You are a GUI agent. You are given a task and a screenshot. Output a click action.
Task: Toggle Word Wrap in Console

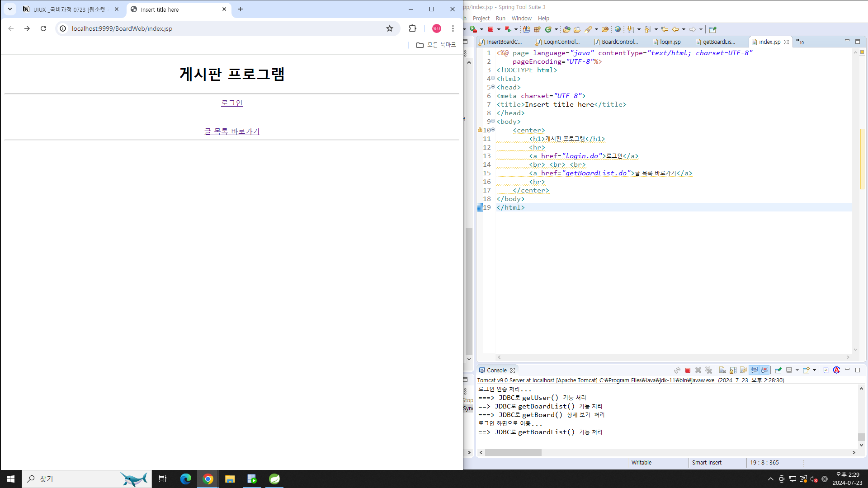click(743, 370)
